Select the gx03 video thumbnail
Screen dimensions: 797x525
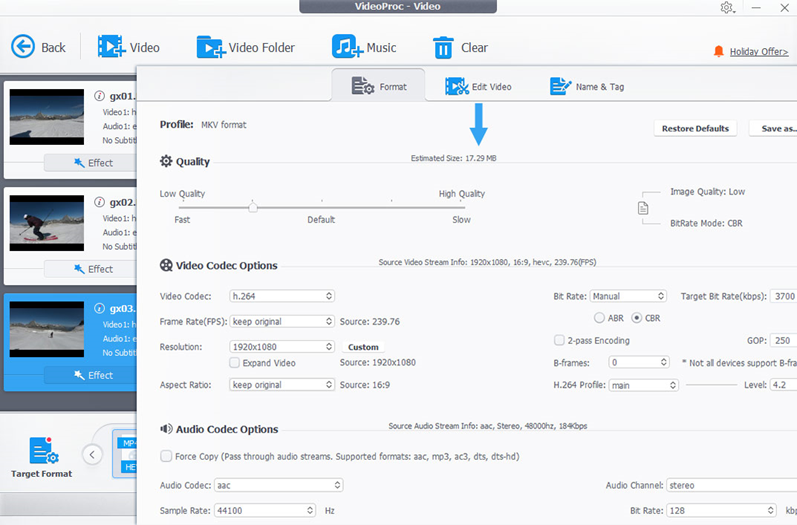coord(47,329)
